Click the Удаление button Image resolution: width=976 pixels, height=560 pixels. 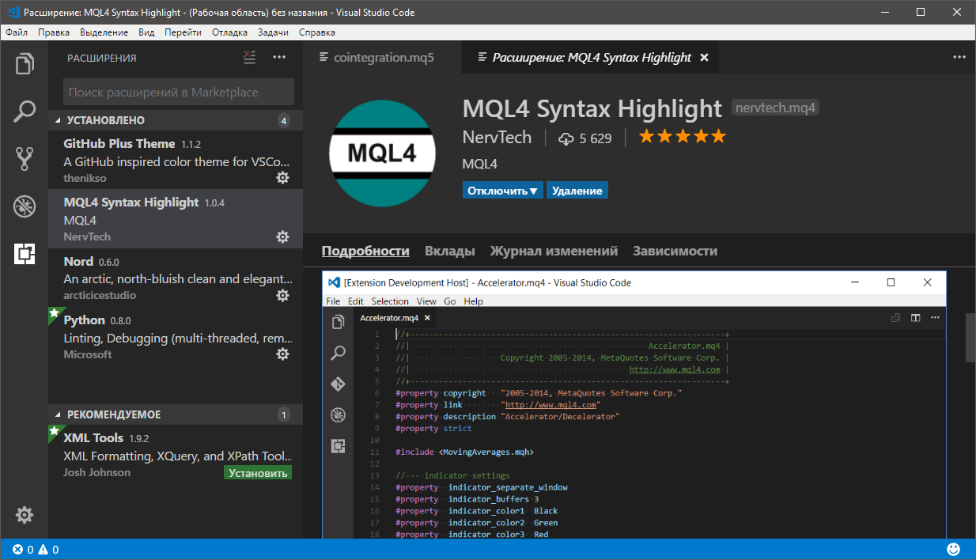[577, 191]
